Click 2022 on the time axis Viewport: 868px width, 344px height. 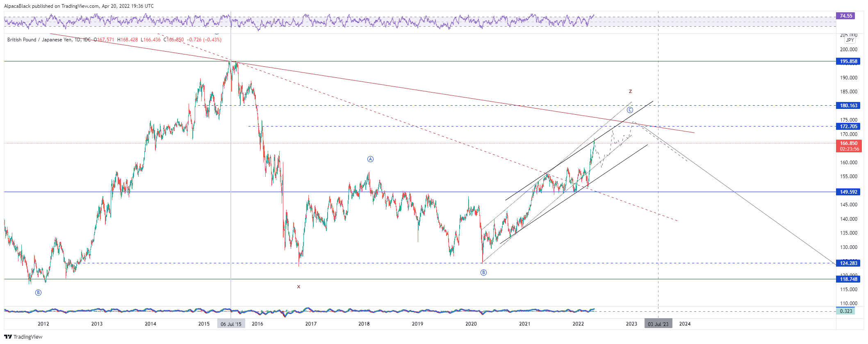(578, 324)
